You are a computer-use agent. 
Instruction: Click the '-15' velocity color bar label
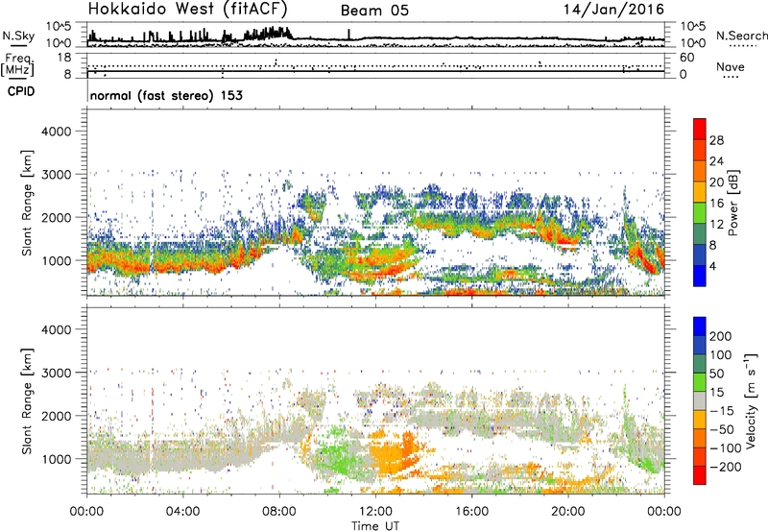click(722, 410)
